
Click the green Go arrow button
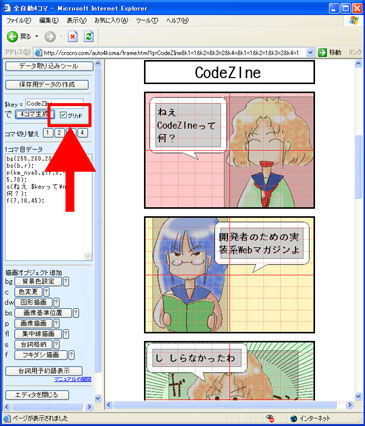coord(322,52)
